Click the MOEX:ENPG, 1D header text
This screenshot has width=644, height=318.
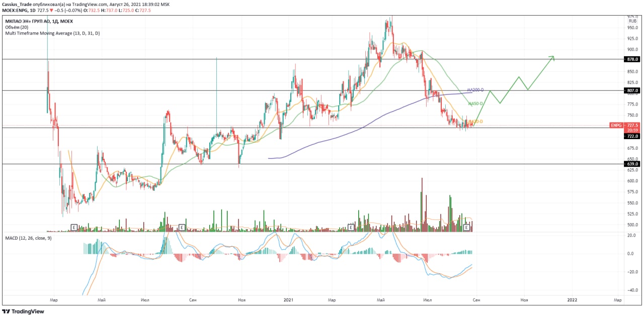coord(18,10)
